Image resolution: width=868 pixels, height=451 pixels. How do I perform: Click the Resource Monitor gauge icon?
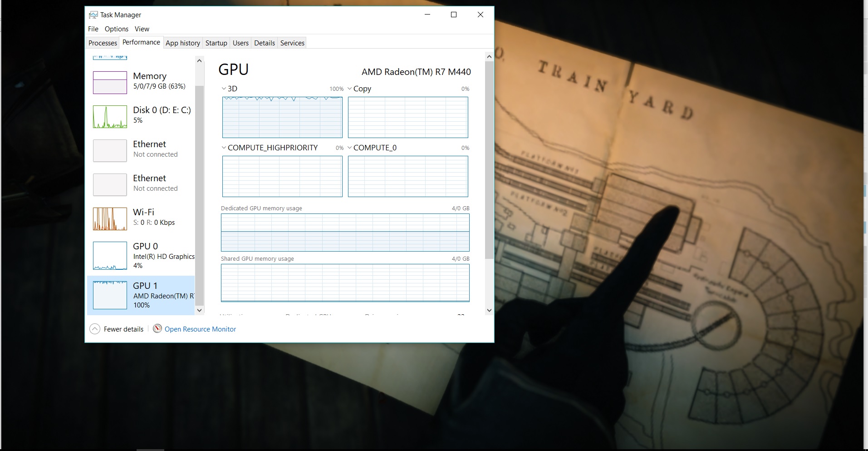157,328
